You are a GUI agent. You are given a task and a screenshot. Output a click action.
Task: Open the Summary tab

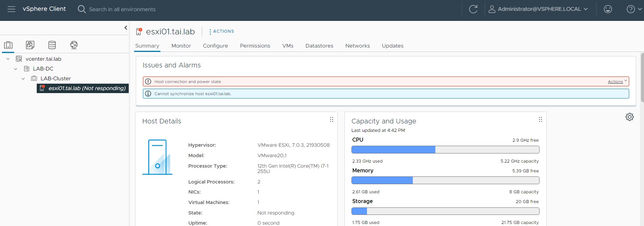pos(147,46)
